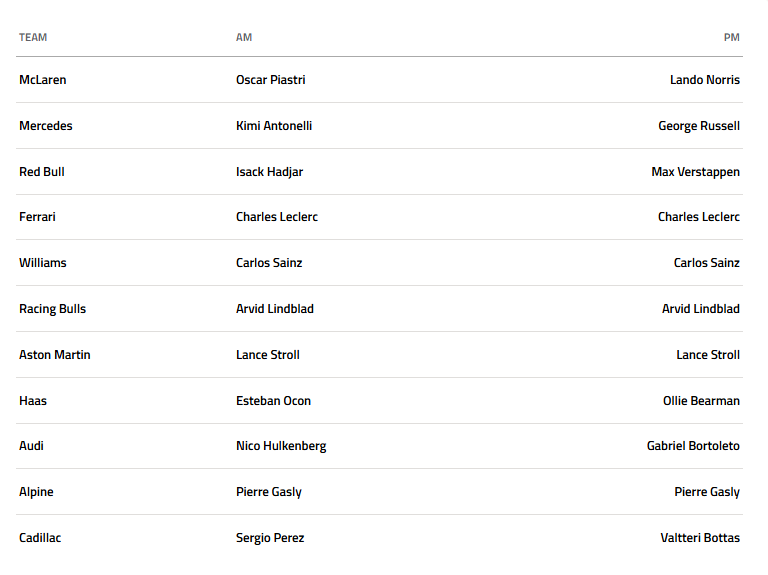The height and width of the screenshot is (575, 768).
Task: Click Oscar Piastri in the AM column
Action: click(x=271, y=80)
